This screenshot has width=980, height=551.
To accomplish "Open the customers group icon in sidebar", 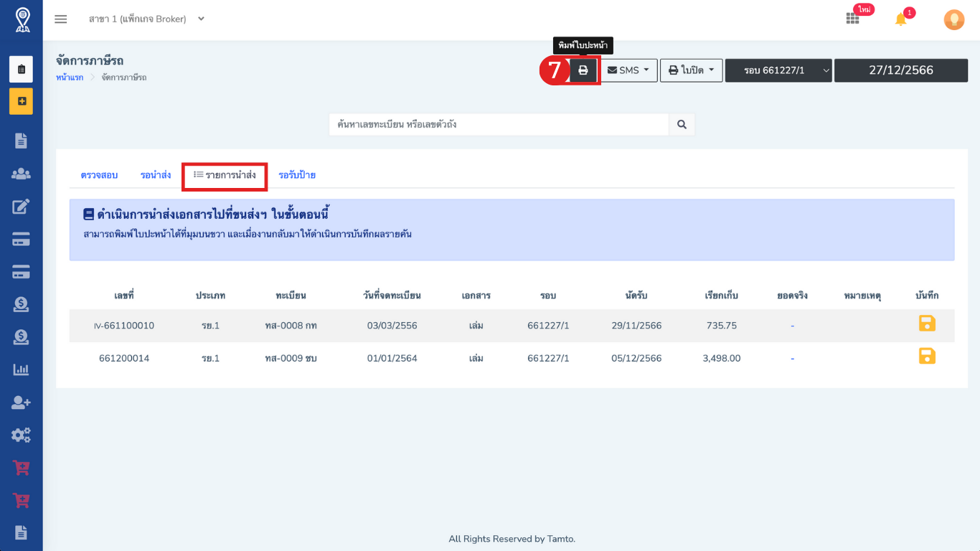I will click(22, 174).
